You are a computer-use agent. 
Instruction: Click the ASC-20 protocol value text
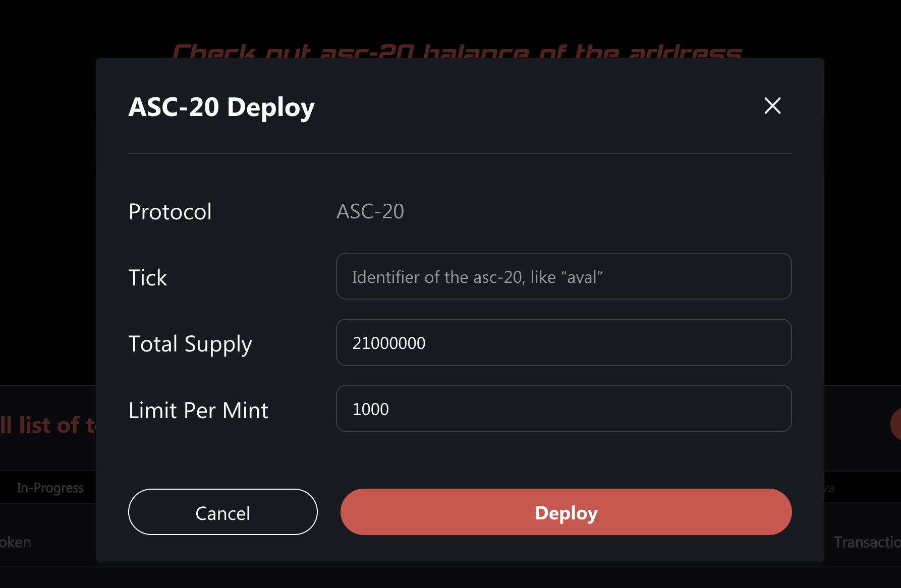370,211
